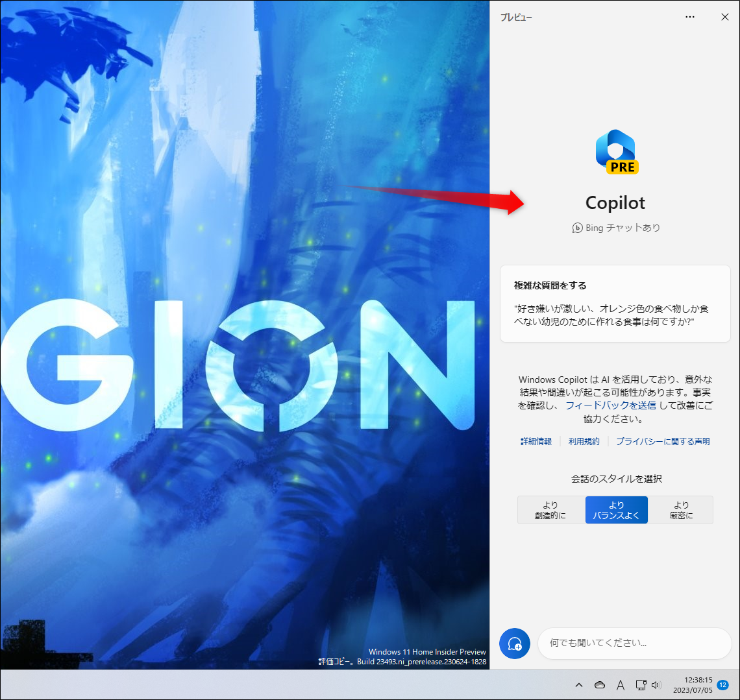Open the volume speaker tray icon
The width and height of the screenshot is (740, 700).
pyautogui.click(x=656, y=685)
